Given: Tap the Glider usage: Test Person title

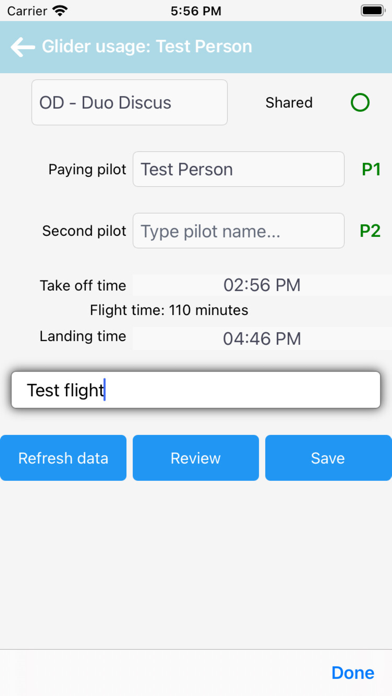Looking at the screenshot, I should click(147, 47).
